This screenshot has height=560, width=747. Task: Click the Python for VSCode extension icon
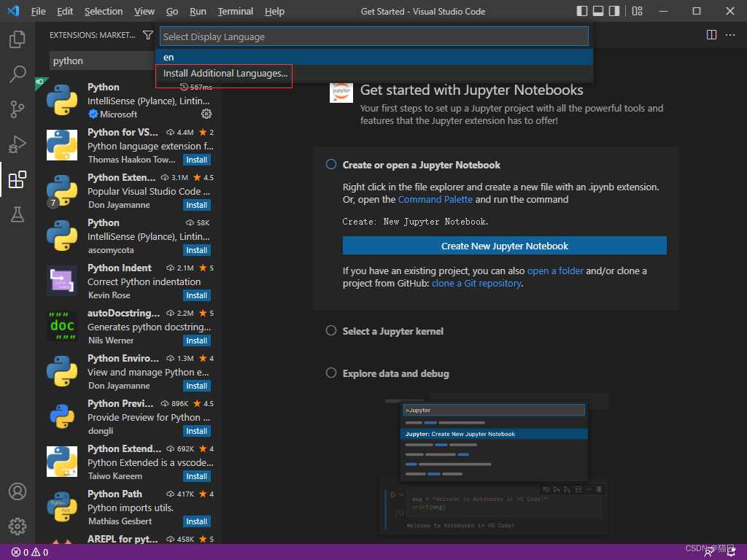click(x=62, y=145)
